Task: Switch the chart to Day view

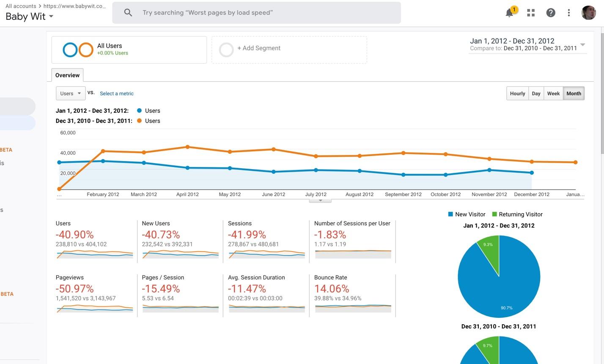Action: (x=536, y=93)
